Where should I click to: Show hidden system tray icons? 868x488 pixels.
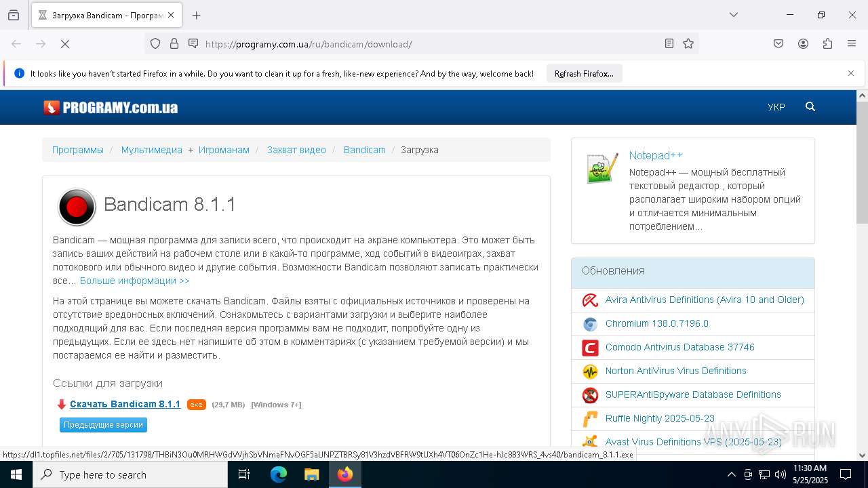[731, 474]
